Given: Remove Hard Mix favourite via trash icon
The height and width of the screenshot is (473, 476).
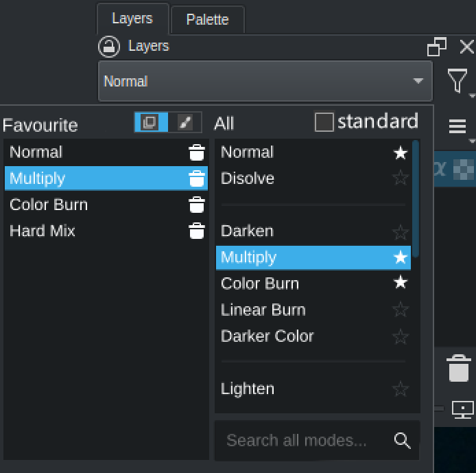Looking at the screenshot, I should click(x=197, y=231).
